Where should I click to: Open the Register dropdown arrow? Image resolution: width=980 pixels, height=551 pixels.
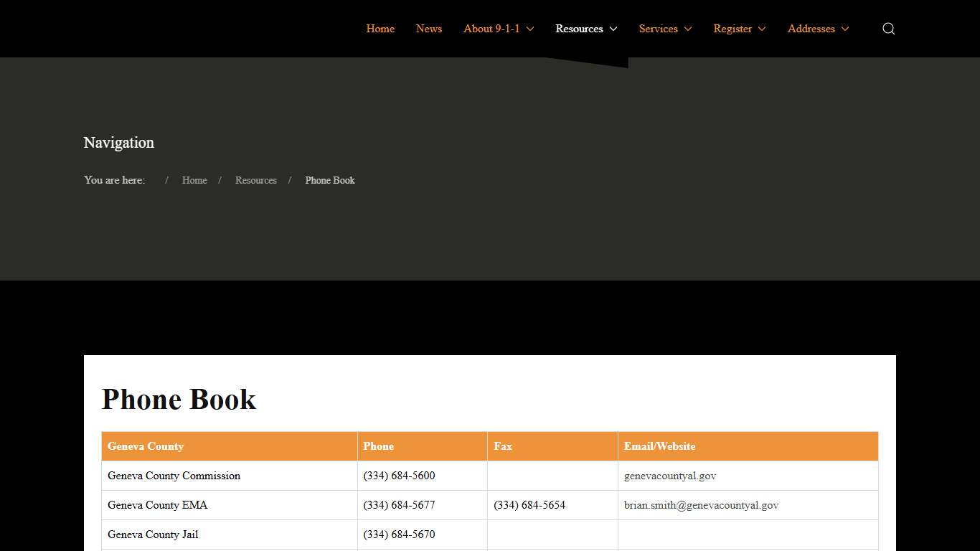pos(762,29)
